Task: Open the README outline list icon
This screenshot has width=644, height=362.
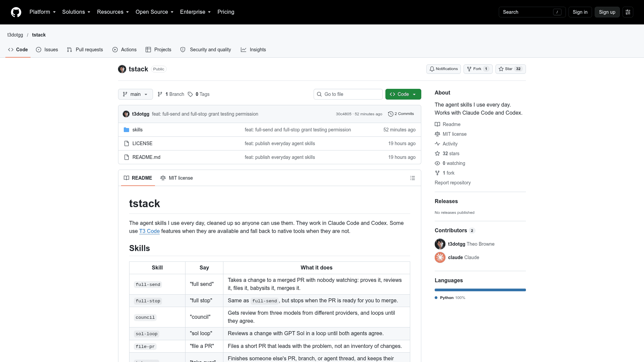Action: point(413,178)
